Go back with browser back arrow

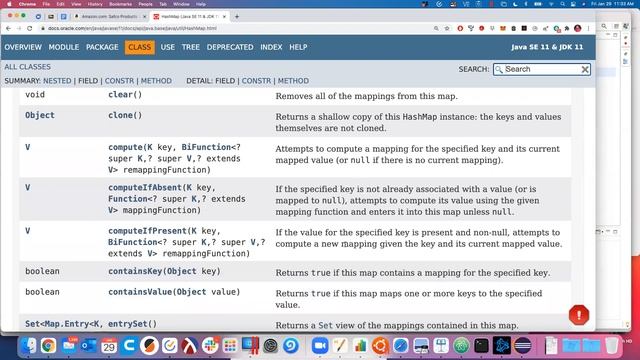tap(9, 29)
